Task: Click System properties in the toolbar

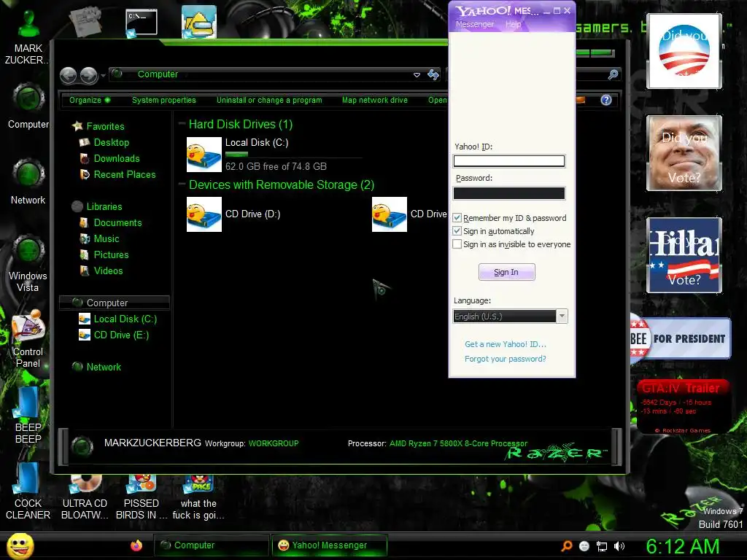Action: coord(164,100)
